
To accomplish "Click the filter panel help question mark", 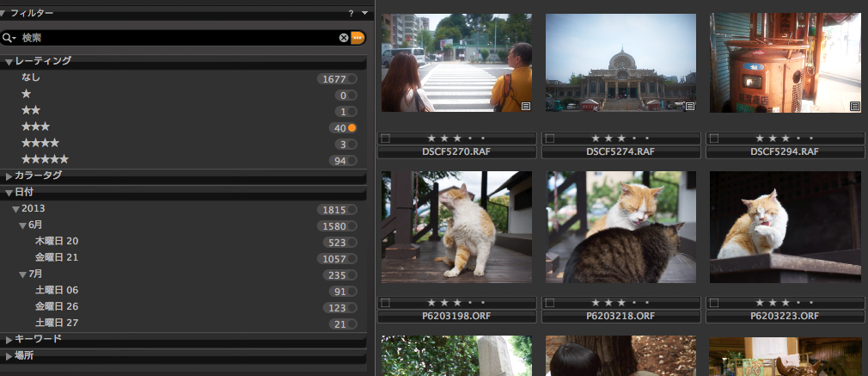I will [x=351, y=13].
